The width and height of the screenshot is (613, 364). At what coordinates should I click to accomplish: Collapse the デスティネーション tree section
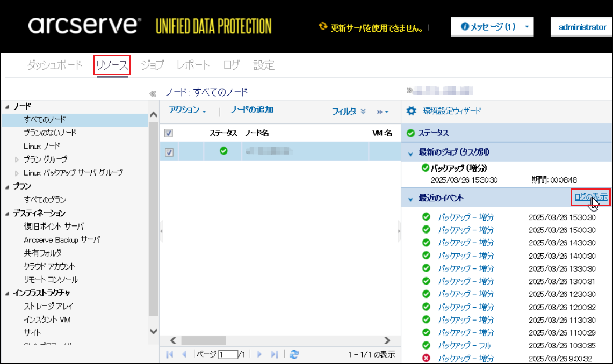(x=7, y=214)
